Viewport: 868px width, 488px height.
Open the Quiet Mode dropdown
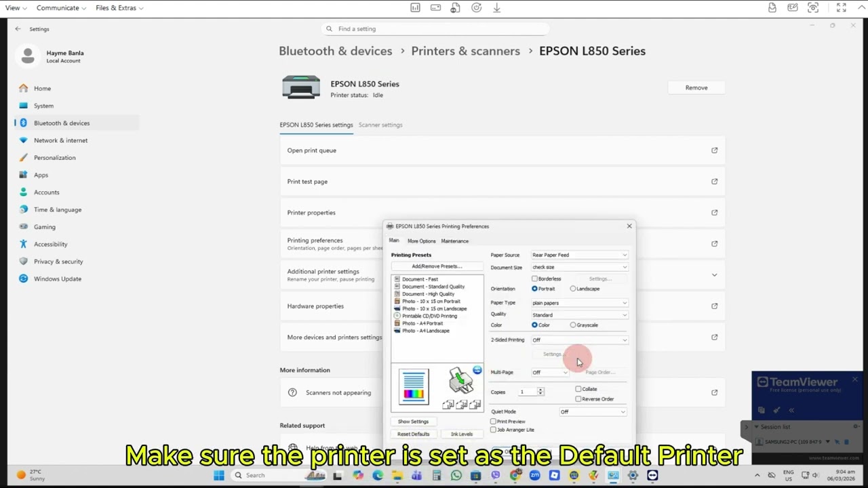(x=593, y=412)
